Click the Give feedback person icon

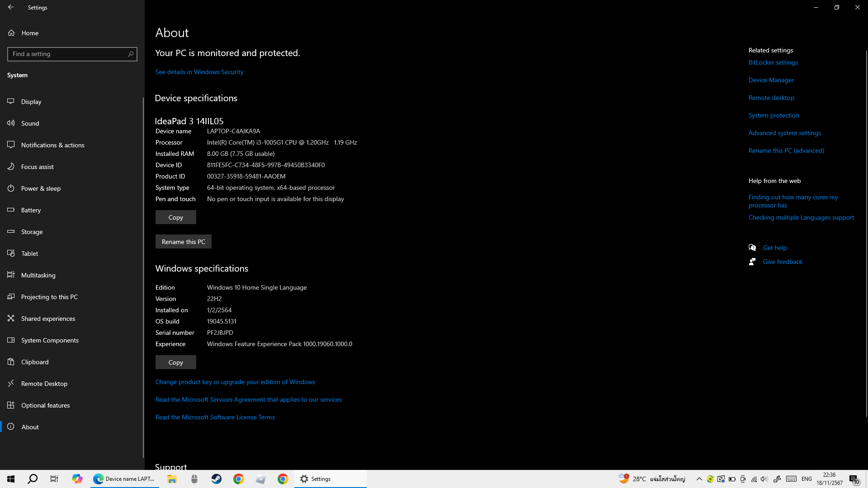coord(752,262)
